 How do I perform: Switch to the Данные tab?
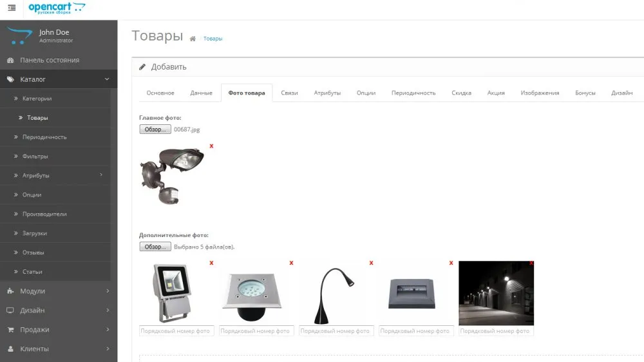(201, 93)
